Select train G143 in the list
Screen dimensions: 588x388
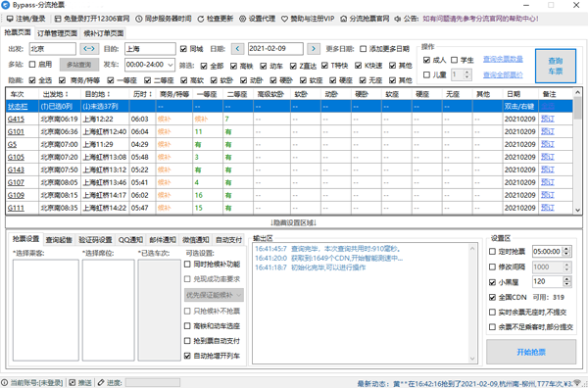289,170
